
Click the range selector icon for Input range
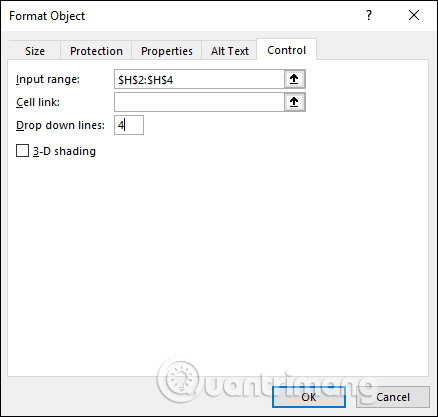click(x=294, y=79)
